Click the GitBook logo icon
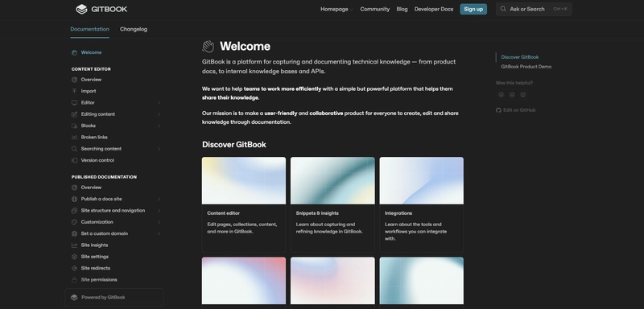Image resolution: width=644 pixels, height=309 pixels. (82, 9)
